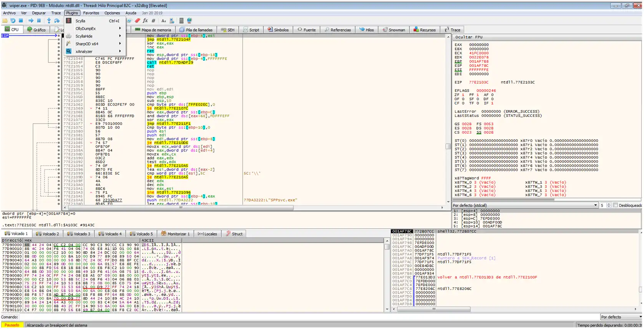This screenshot has height=329, width=644.
Task: Step over with the curved arrow icon
Action: [57, 21]
